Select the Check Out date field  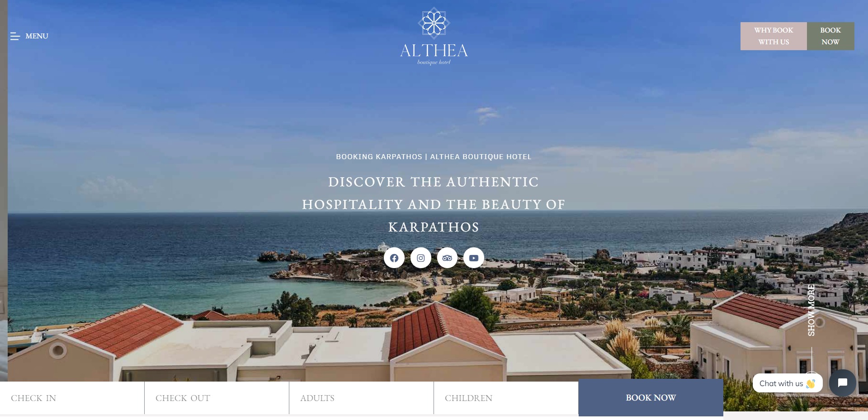click(217, 398)
